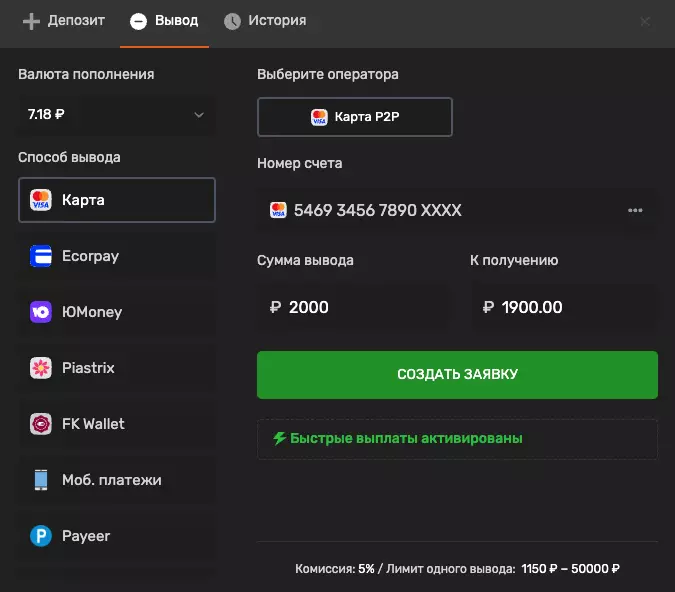Click the mobile payments phone icon
The image size is (675, 592).
coord(41,480)
